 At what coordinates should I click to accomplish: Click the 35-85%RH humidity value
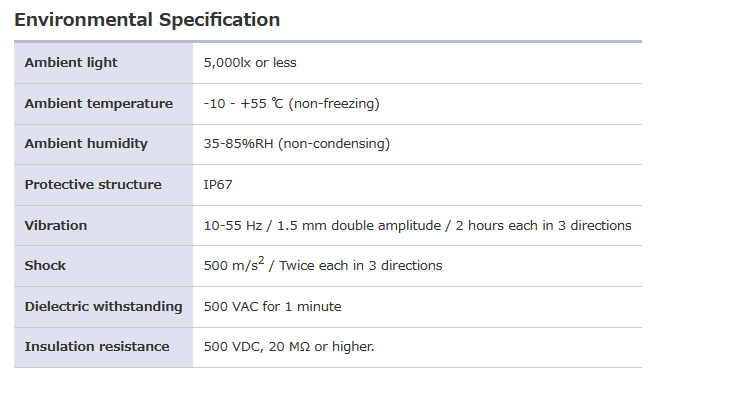coord(239,144)
